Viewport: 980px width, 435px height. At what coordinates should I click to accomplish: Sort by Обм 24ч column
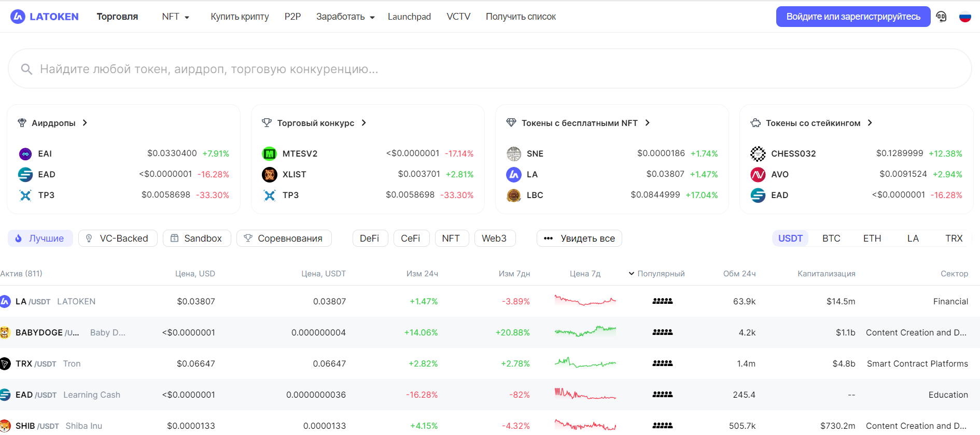coord(739,273)
